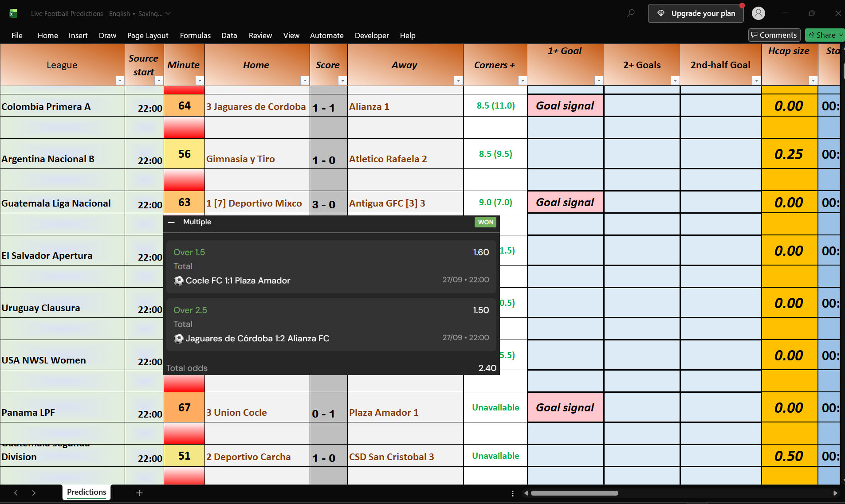Open the Source start filter dropdown
The image size is (845, 504).
pyautogui.click(x=158, y=80)
